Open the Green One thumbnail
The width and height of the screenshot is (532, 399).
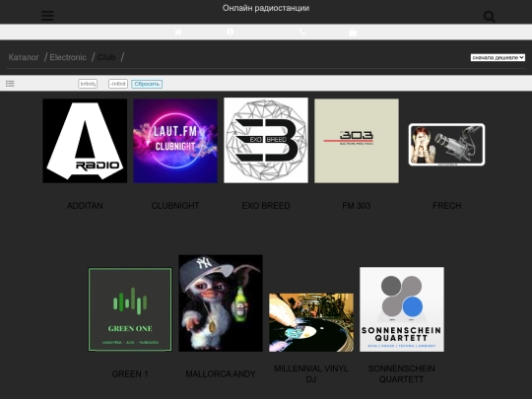coord(130,309)
